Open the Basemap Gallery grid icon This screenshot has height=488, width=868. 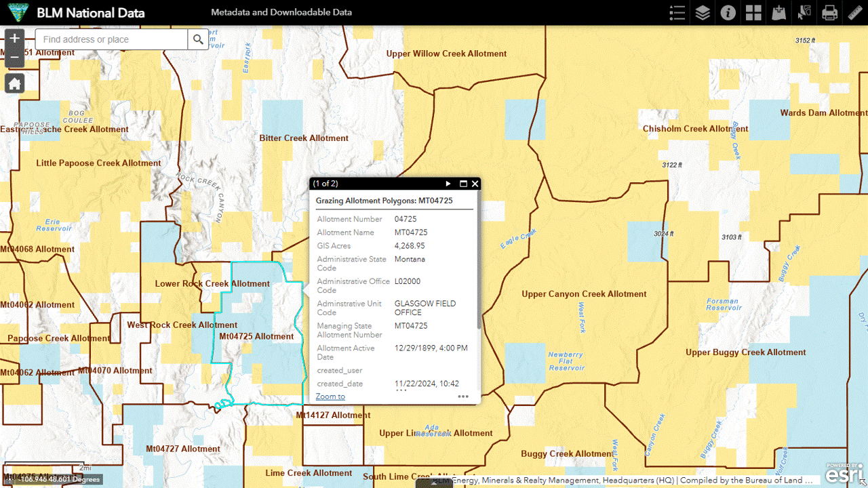click(x=753, y=13)
